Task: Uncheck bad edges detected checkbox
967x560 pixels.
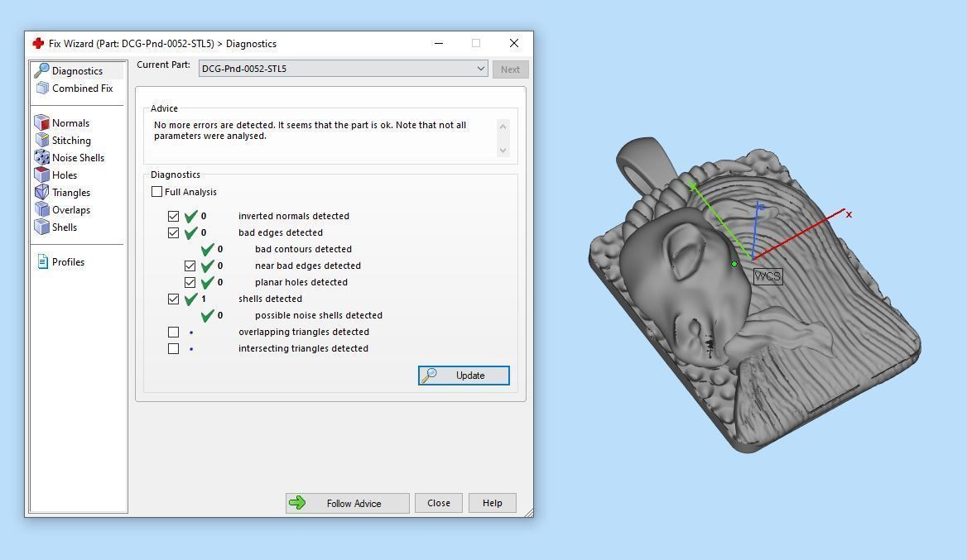Action: tap(173, 233)
